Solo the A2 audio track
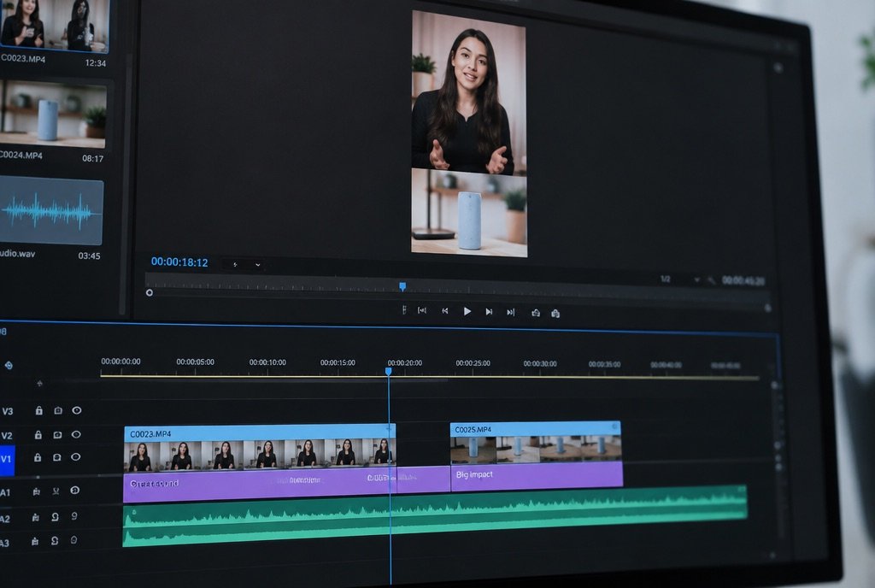 pos(56,517)
